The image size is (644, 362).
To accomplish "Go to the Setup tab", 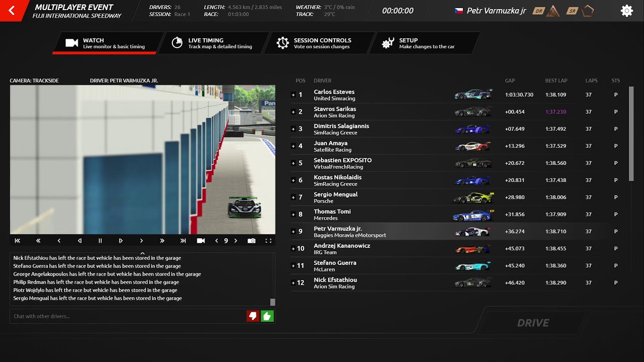I will [x=424, y=43].
